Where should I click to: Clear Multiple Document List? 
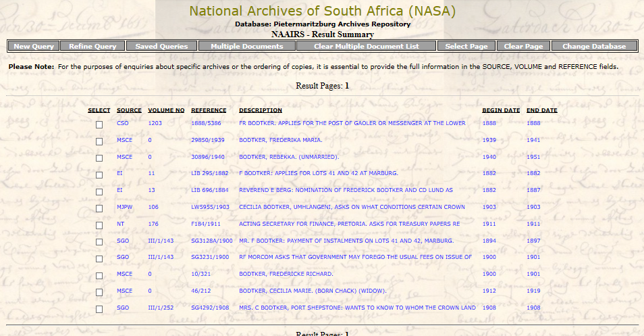coord(367,46)
